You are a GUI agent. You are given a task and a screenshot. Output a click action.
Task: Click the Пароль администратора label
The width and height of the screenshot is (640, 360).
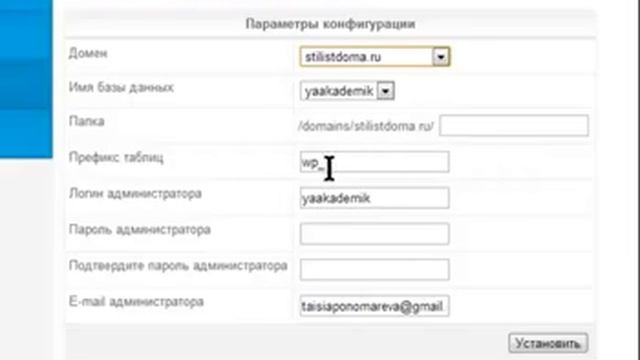tap(140, 230)
